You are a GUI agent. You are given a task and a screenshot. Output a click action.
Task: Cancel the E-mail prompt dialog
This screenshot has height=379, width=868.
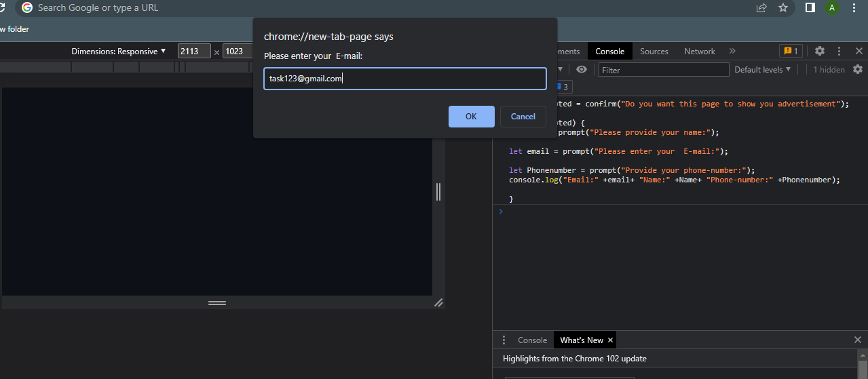point(523,117)
